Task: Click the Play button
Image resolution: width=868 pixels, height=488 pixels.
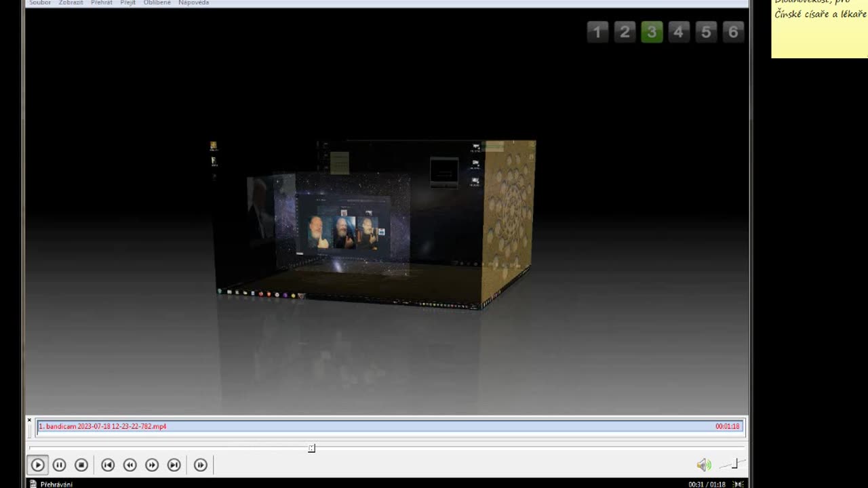Action: [x=37, y=465]
